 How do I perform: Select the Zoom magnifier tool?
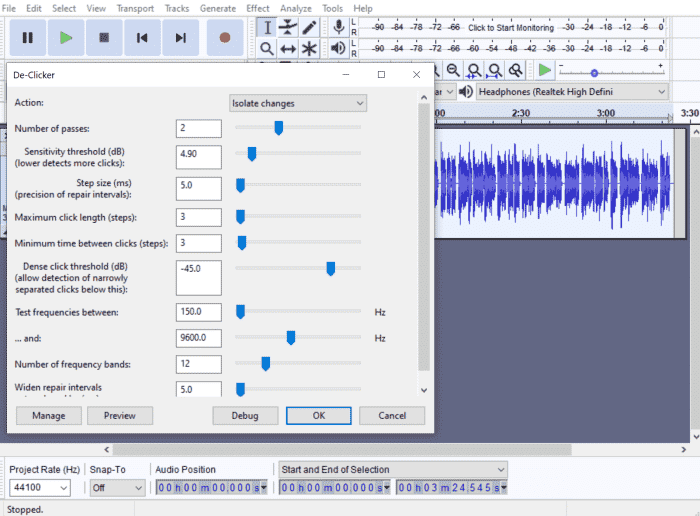(267, 48)
